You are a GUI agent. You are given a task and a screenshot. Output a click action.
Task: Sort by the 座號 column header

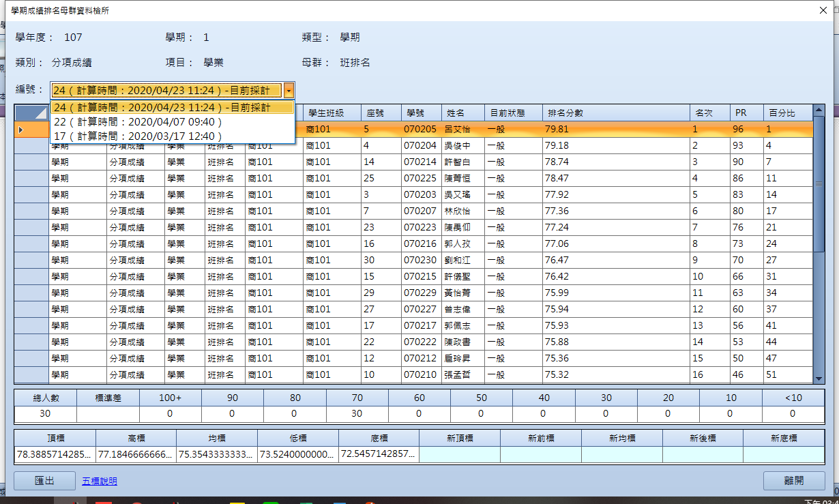381,113
